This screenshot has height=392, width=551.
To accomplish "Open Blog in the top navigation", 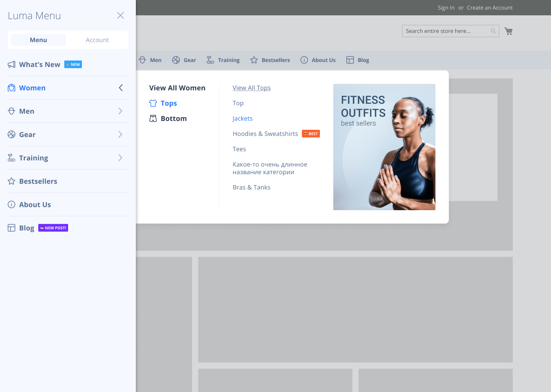I will pos(364,60).
